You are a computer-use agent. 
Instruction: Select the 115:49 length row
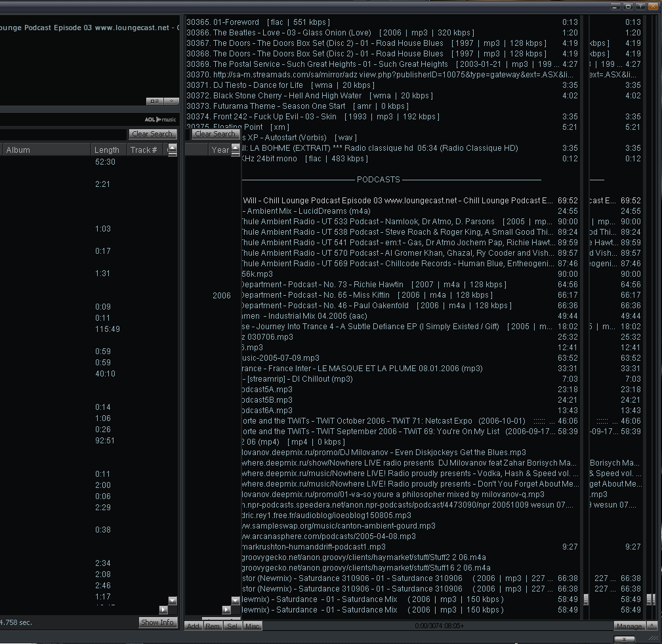(x=107, y=329)
